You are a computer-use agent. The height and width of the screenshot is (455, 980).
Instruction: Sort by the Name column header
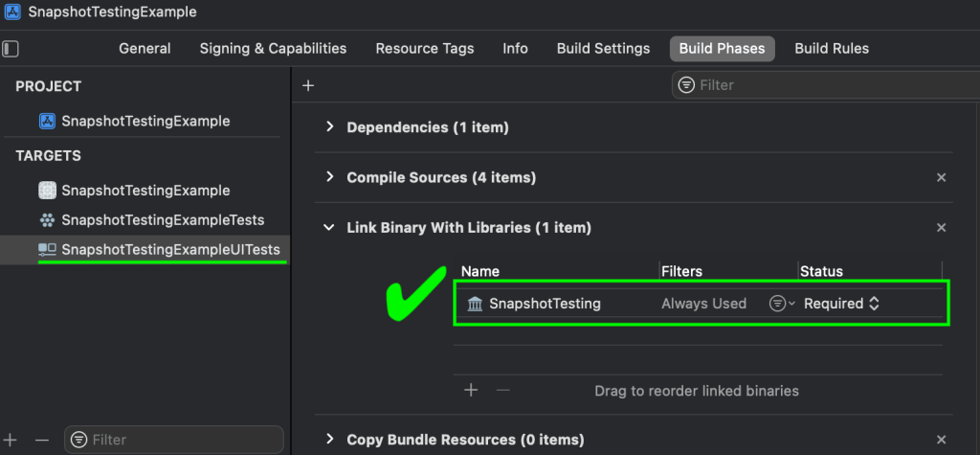point(480,271)
